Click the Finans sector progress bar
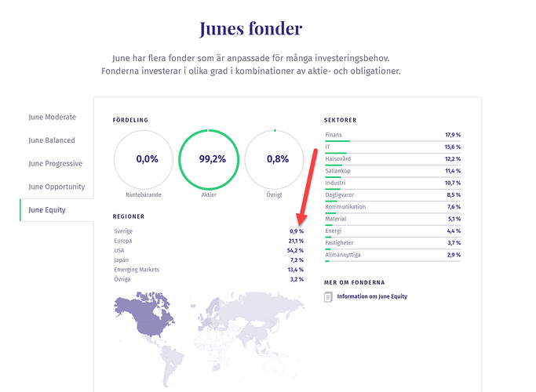Screen dimensions: 536x392 392,141
